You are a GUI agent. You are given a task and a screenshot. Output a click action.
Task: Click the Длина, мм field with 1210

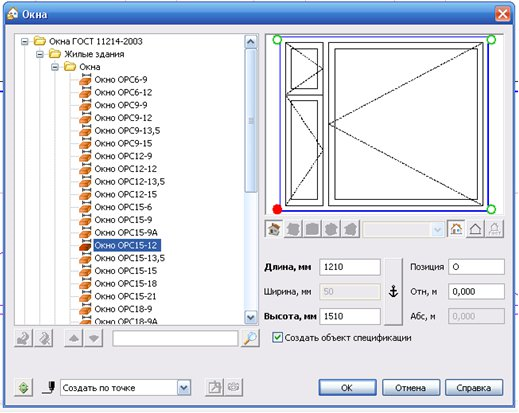[350, 267]
